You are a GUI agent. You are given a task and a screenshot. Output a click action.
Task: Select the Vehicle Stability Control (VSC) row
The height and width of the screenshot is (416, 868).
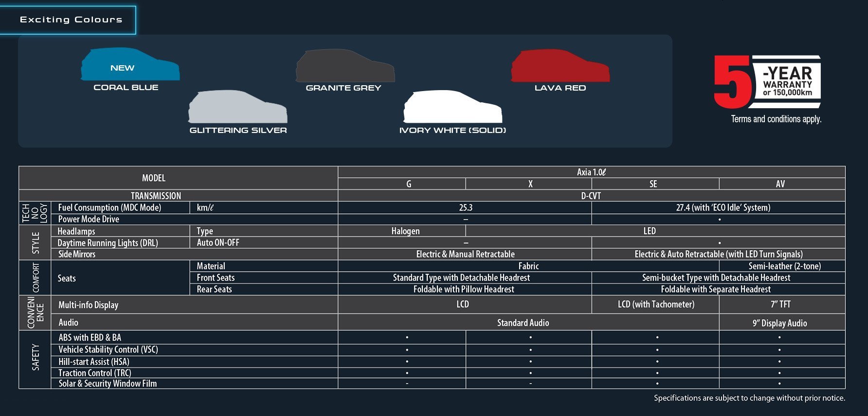point(108,350)
